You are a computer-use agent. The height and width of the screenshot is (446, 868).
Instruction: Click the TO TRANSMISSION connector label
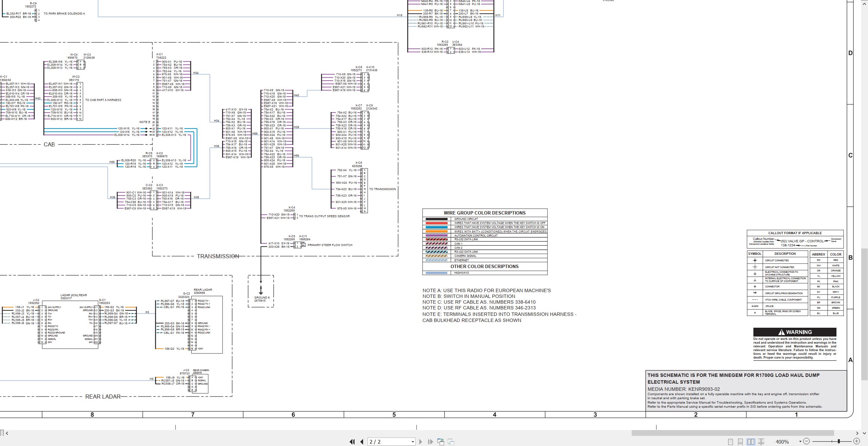coord(382,189)
